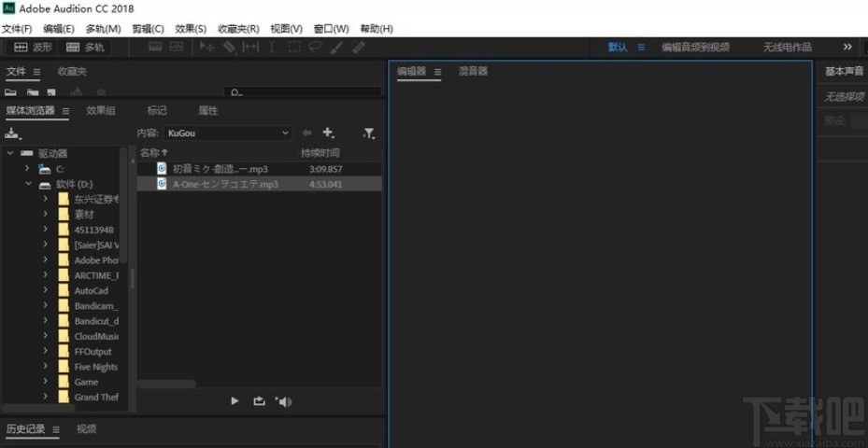This screenshot has height=448, width=868.
Task: Select the 默认 workspace
Action: pos(618,48)
